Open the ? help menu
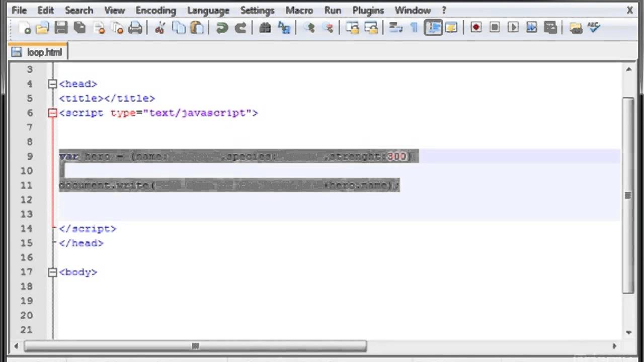Image resolution: width=644 pixels, height=362 pixels. (x=444, y=10)
